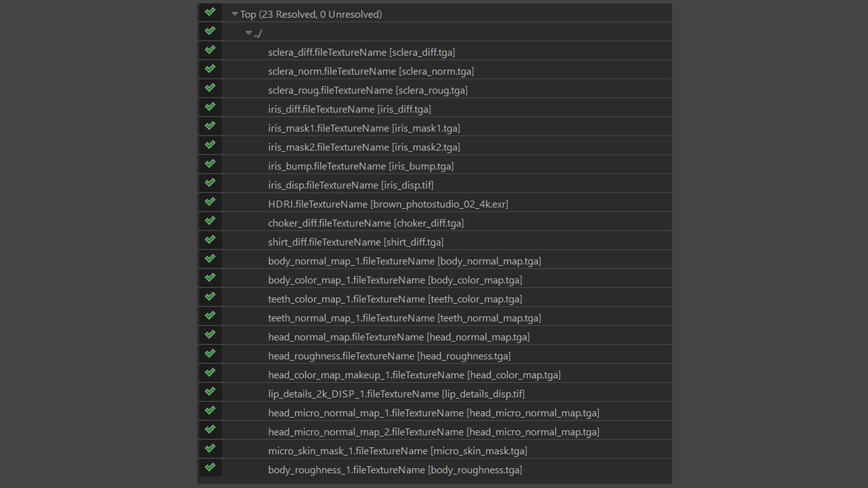This screenshot has width=868, height=488.
Task: Click green checkmark beside choker_diff.fileTextureName
Action: coord(210,221)
